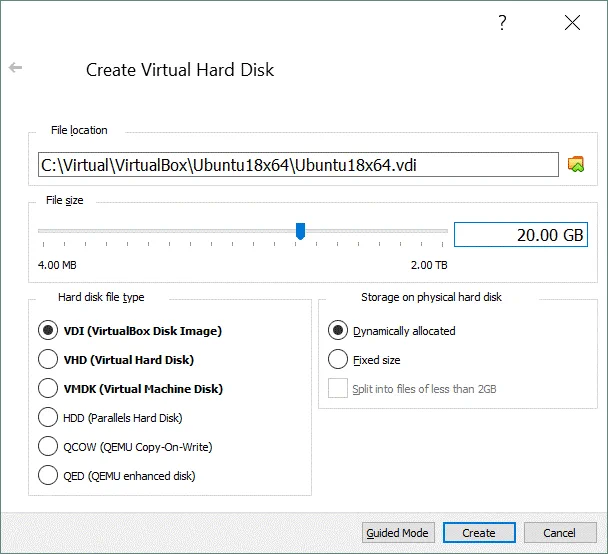The height and width of the screenshot is (554, 608).
Task: Select VMDK (Virtual Machine Disk) format
Action: 47,388
